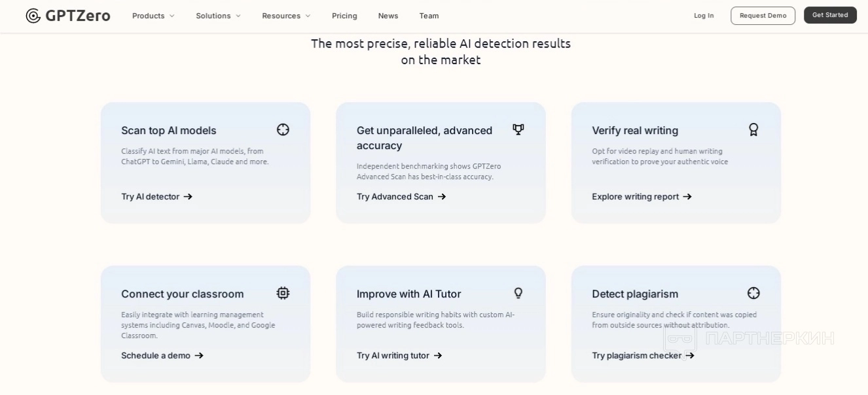Visit the Team page
Viewport: 868px width, 395px height.
[429, 16]
